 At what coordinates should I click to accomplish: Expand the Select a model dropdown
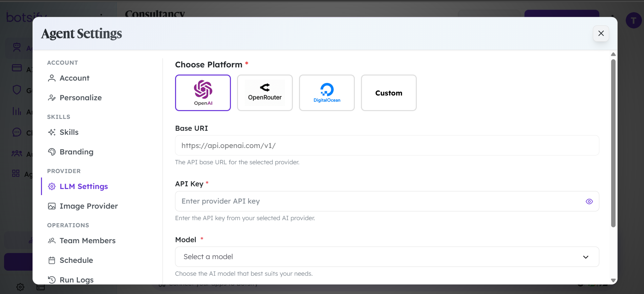pos(387,257)
